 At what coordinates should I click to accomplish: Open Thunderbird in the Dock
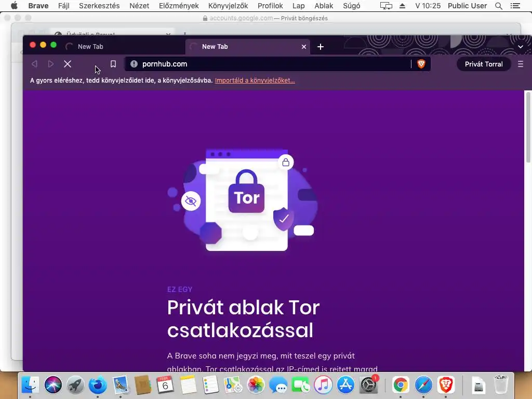pyautogui.click(x=98, y=385)
